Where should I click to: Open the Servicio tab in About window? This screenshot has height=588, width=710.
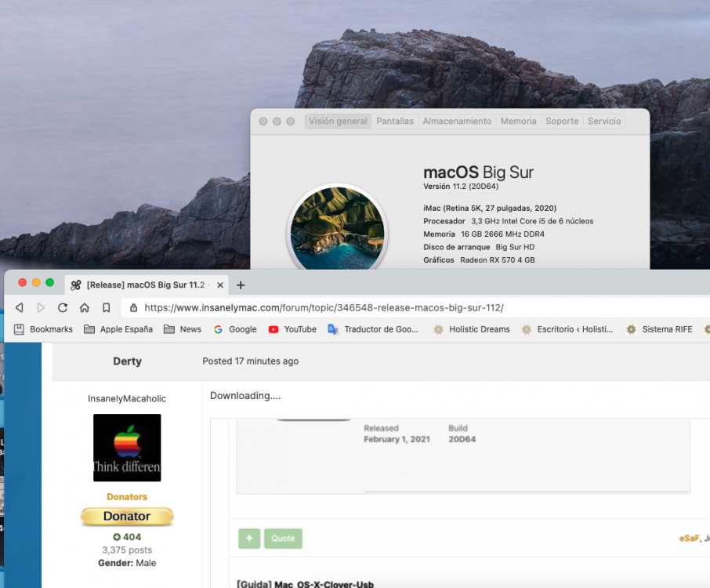(x=604, y=121)
